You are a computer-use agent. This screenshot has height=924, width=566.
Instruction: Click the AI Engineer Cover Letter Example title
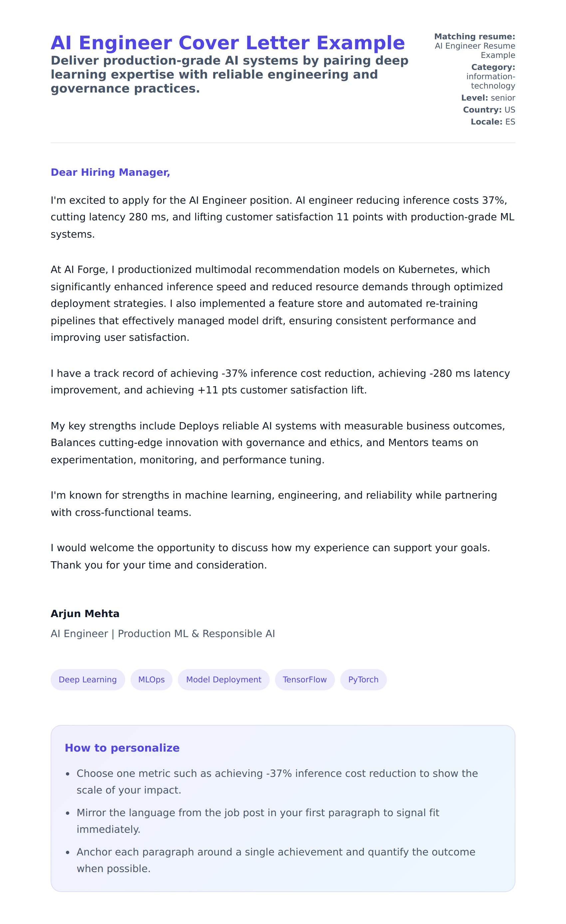[x=228, y=43]
